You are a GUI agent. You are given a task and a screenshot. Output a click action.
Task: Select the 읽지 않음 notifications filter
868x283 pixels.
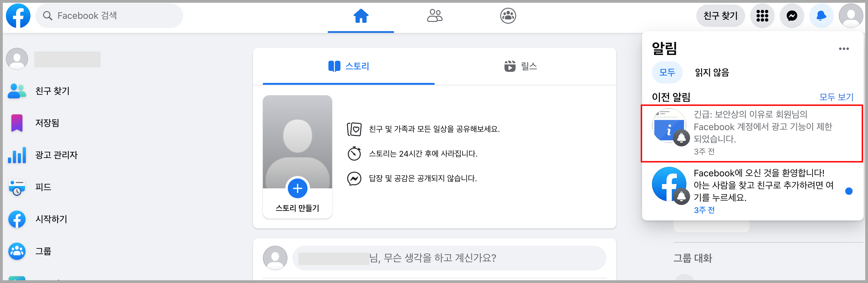point(712,72)
